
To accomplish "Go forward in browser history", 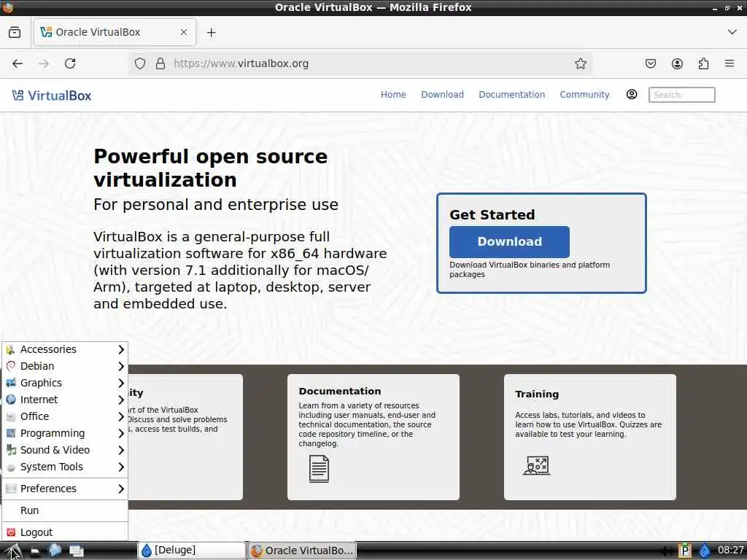I will click(x=44, y=63).
